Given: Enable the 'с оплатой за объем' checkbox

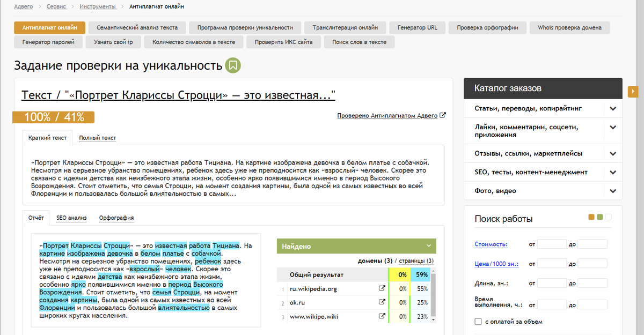Looking at the screenshot, I should pos(478,322).
